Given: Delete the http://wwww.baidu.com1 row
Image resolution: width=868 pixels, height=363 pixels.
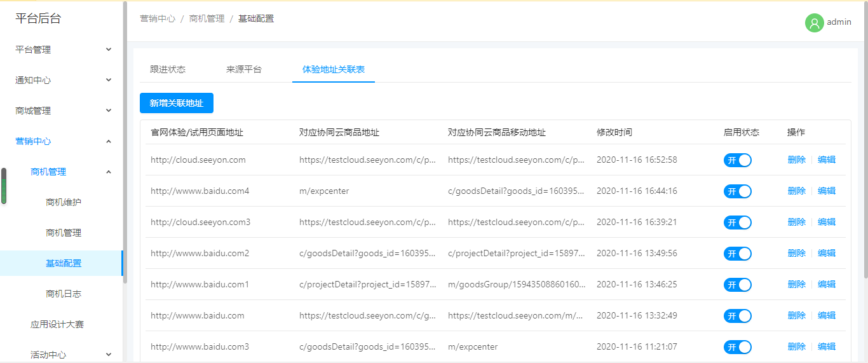Looking at the screenshot, I should pos(796,284).
